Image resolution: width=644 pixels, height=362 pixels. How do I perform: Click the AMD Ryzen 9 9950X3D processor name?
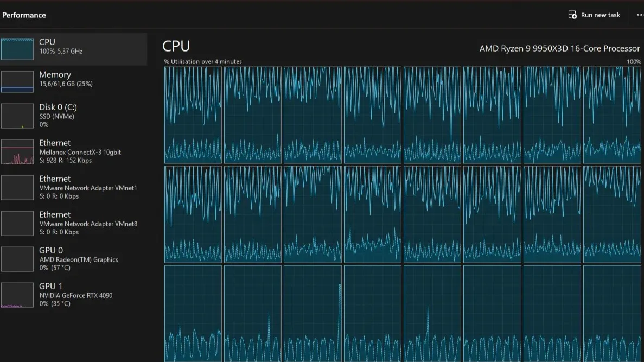click(559, 48)
